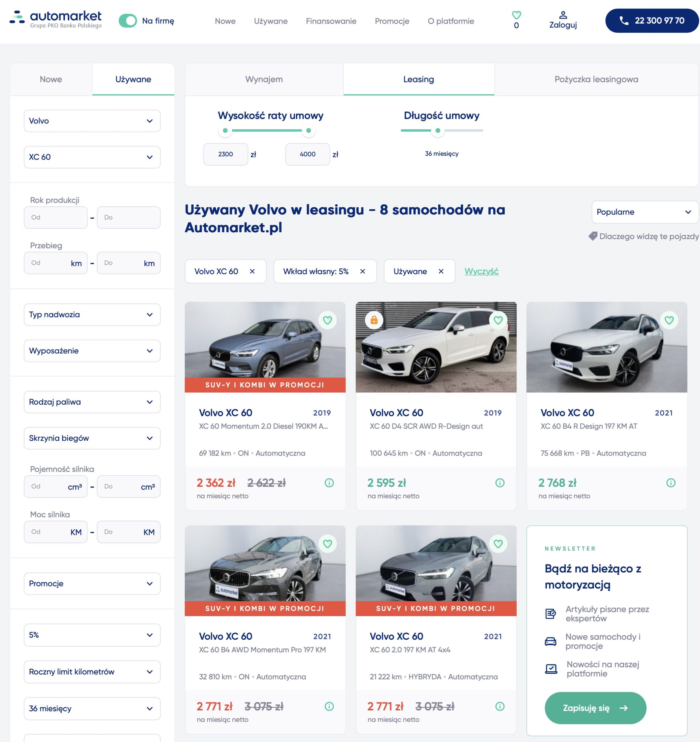
Task: Click the minimum installment slider handle
Action: tap(225, 131)
